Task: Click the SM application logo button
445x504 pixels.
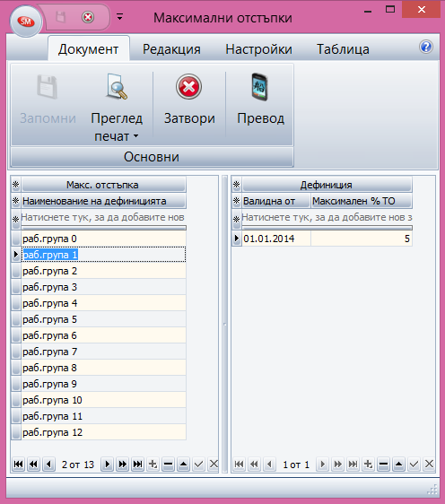Action: tap(26, 22)
